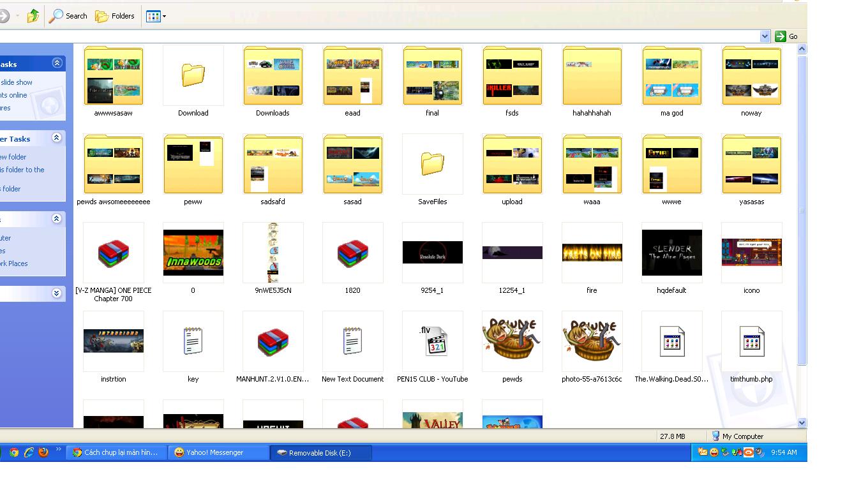Select the PEN15 CLUB - YouTube flv file
Image resolution: width=868 pixels, height=490 pixels.
click(433, 348)
